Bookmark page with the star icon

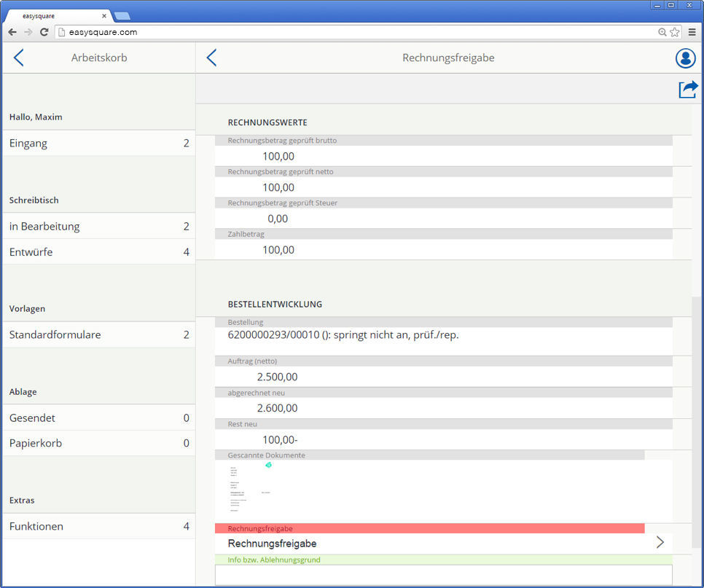[675, 32]
